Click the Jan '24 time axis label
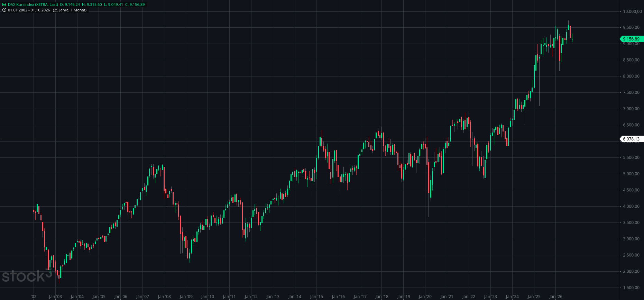This screenshot has width=644, height=300. click(x=512, y=297)
